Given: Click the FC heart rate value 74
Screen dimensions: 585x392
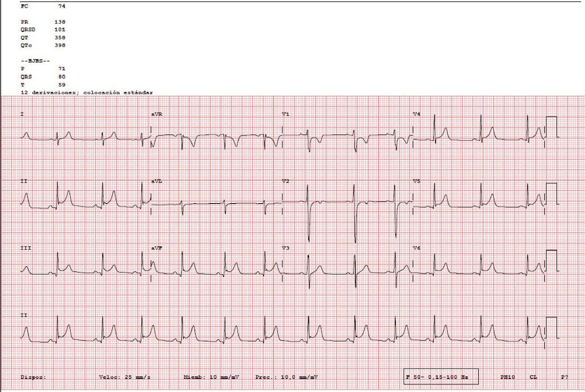Looking at the screenshot, I should tap(62, 6).
